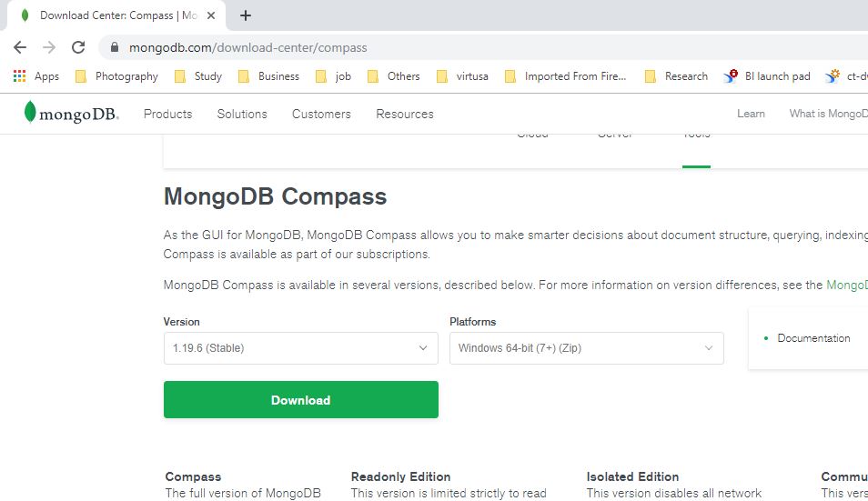This screenshot has width=868, height=501.
Task: Open the Apps grid icon in the bookmarks bar
Action: coord(19,76)
